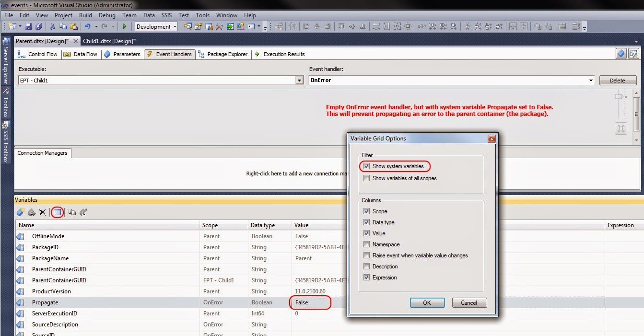Image resolution: width=644 pixels, height=336 pixels.
Task: Click the Undo arrow icon
Action: tap(87, 27)
